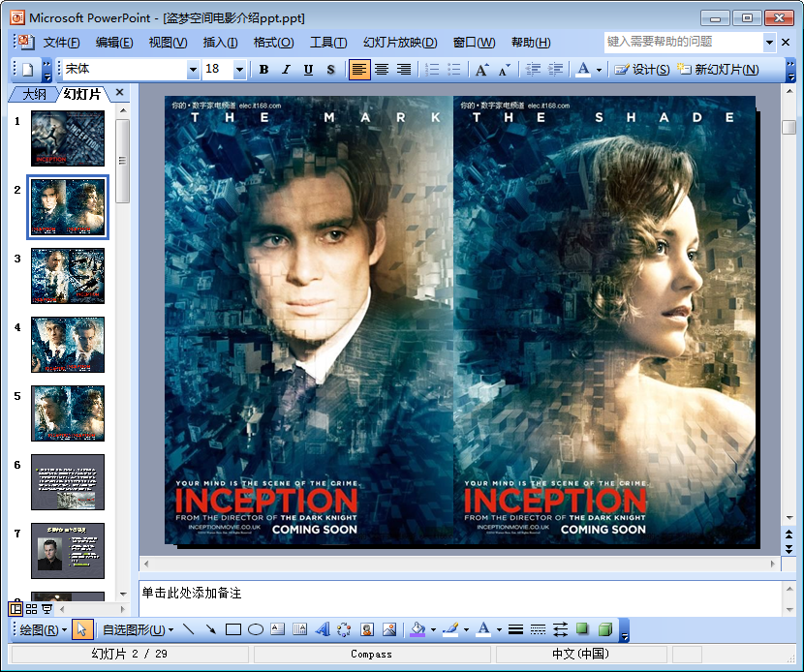Viewport: 804px width, 672px height.
Task: Open the 格式(O) menu
Action: click(273, 42)
